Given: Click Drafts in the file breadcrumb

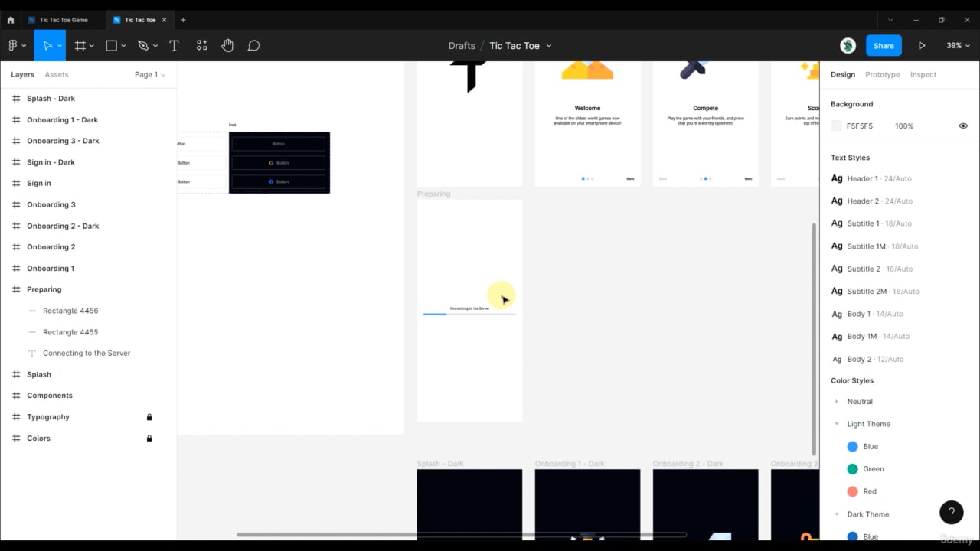Looking at the screenshot, I should (x=462, y=46).
